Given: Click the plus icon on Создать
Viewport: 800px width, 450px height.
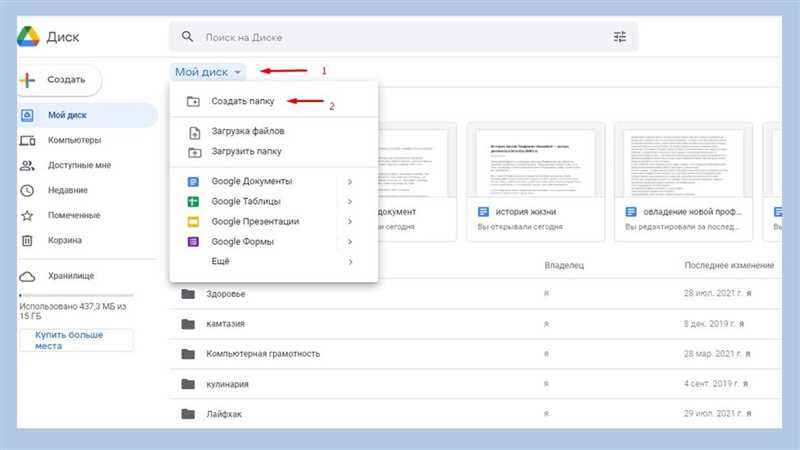Looking at the screenshot, I should point(27,80).
